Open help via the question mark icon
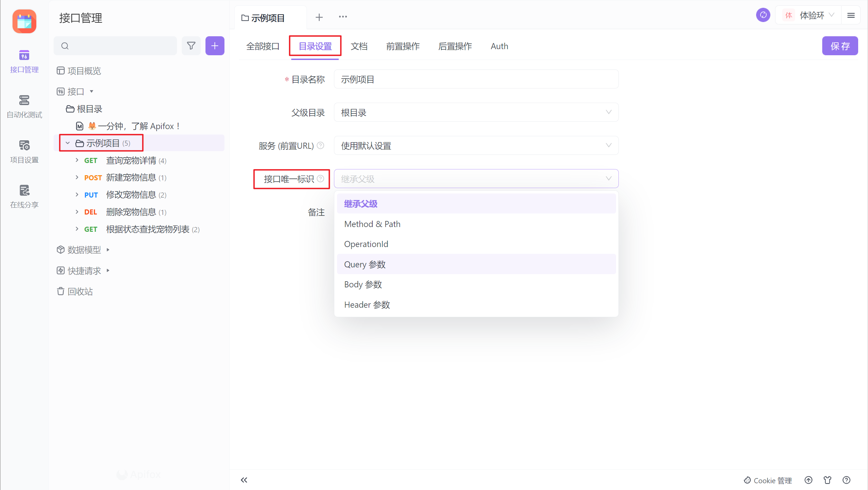Image resolution: width=868 pixels, height=490 pixels. coord(846,480)
